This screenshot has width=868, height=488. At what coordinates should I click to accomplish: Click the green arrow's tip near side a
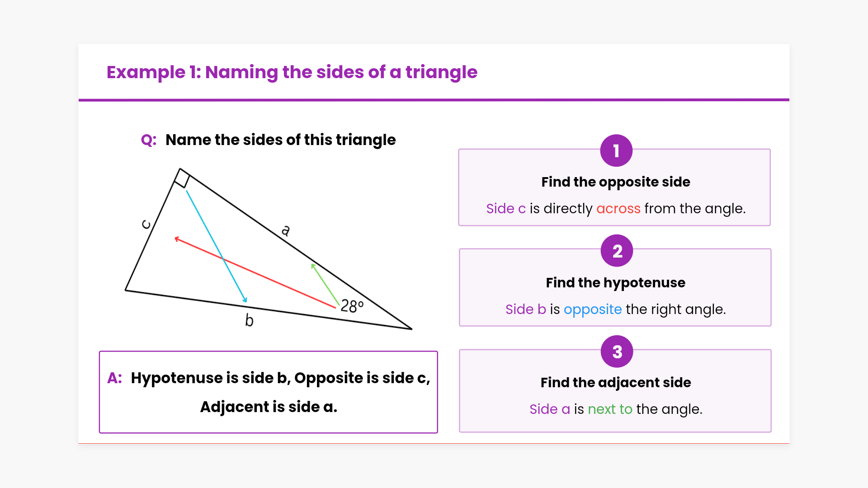(x=312, y=265)
